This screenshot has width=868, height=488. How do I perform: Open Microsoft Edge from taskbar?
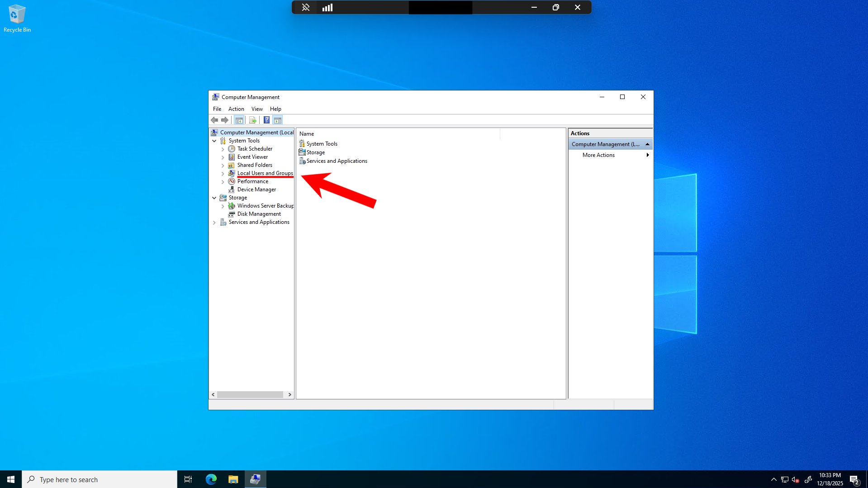(211, 479)
